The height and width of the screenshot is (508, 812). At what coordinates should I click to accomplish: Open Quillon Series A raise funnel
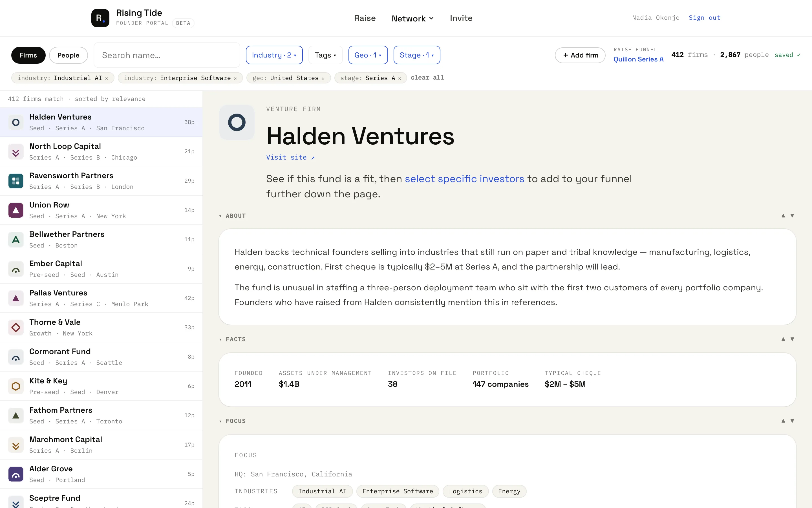[x=638, y=59]
